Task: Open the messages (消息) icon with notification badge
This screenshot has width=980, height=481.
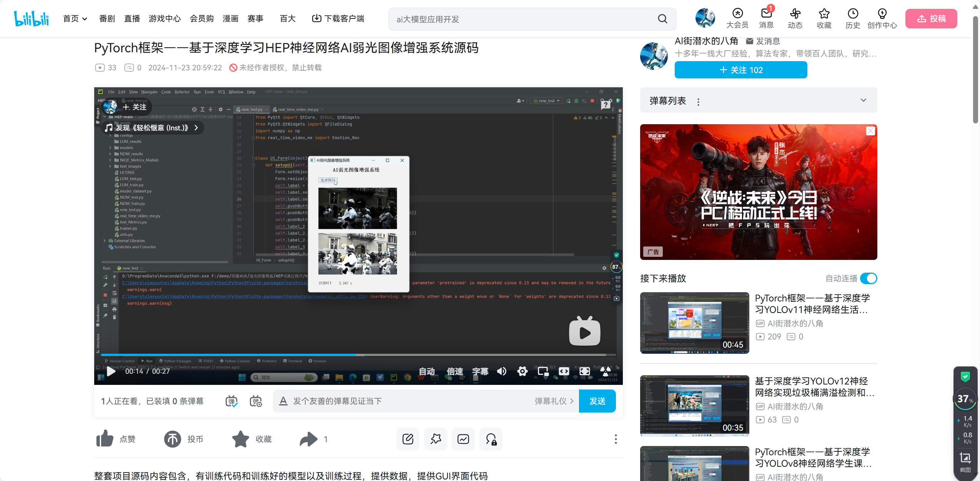Action: pyautogui.click(x=766, y=18)
